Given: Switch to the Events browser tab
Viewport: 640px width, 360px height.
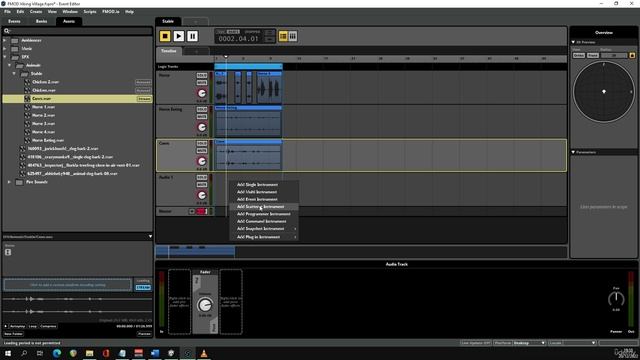Looking at the screenshot, I should (14, 21).
